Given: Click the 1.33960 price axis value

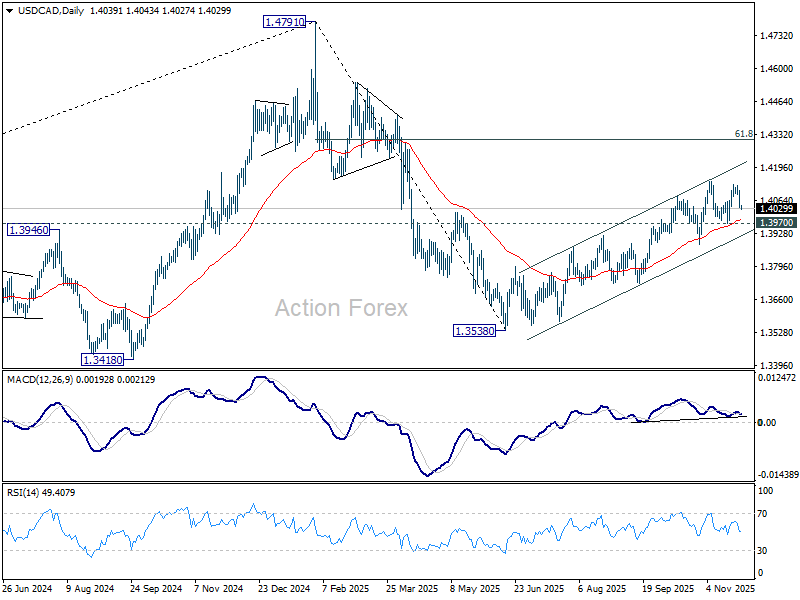Looking at the screenshot, I should point(777,365).
